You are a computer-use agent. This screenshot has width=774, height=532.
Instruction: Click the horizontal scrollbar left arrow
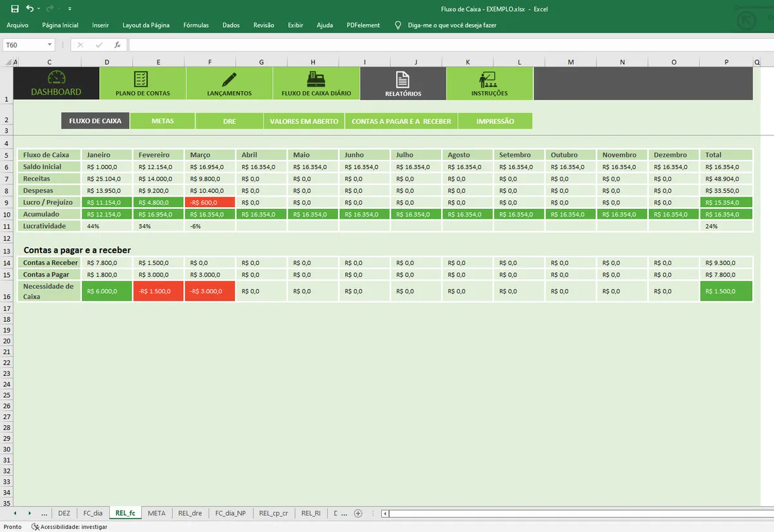coord(385,514)
